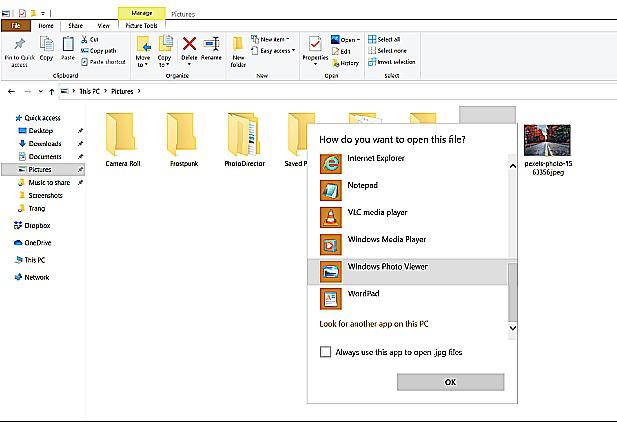Choose VLC media player in list
This screenshot has width=617, height=422.
coord(408,218)
